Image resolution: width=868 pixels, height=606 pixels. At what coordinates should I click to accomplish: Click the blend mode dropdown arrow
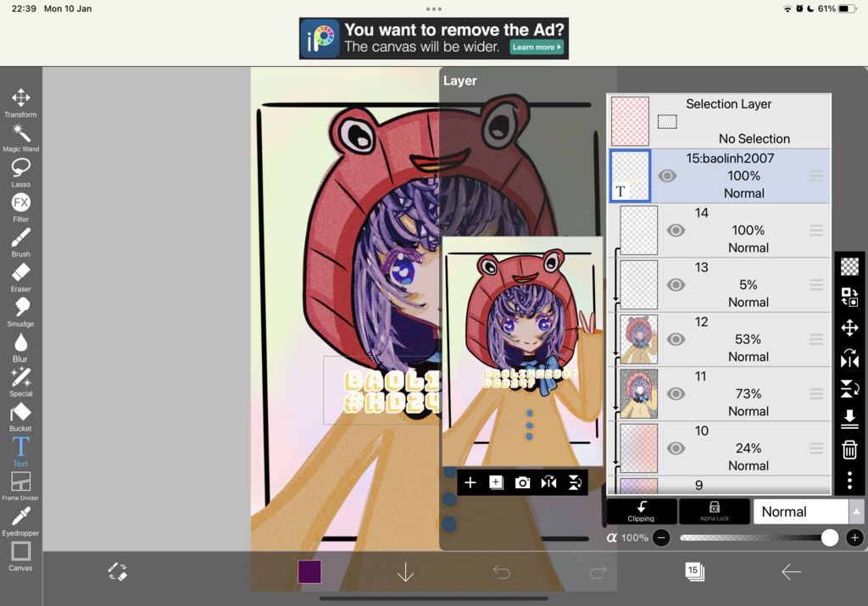856,512
